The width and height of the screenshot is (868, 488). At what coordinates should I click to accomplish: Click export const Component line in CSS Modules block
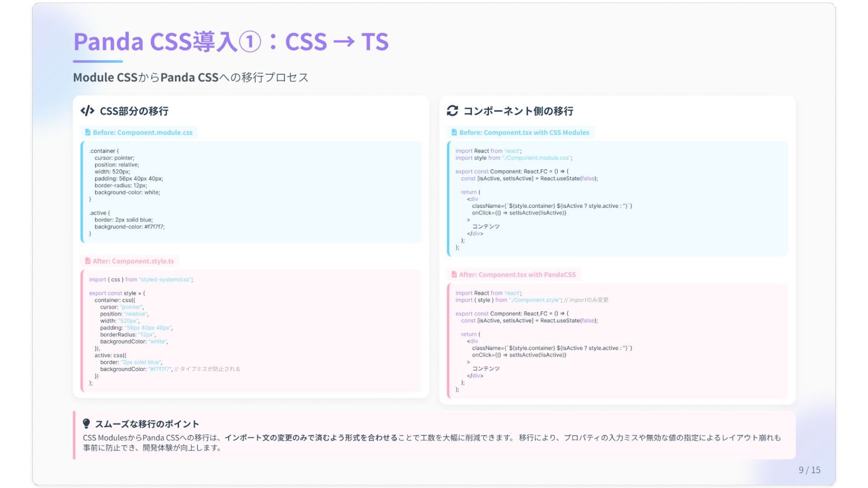click(512, 172)
